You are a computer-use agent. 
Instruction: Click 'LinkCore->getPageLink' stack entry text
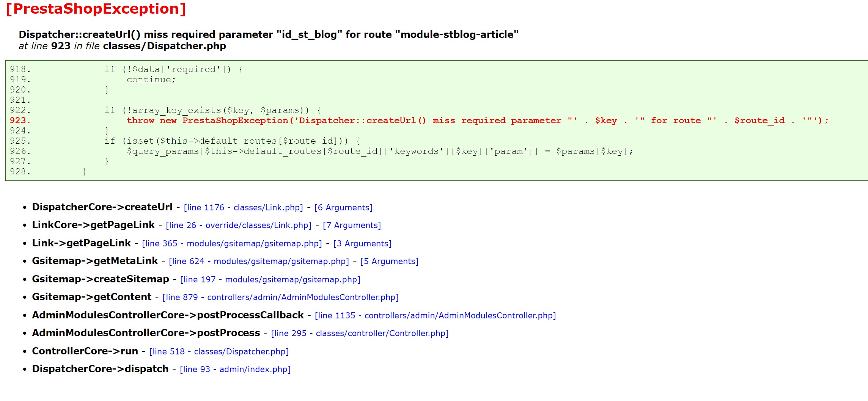pos(93,225)
